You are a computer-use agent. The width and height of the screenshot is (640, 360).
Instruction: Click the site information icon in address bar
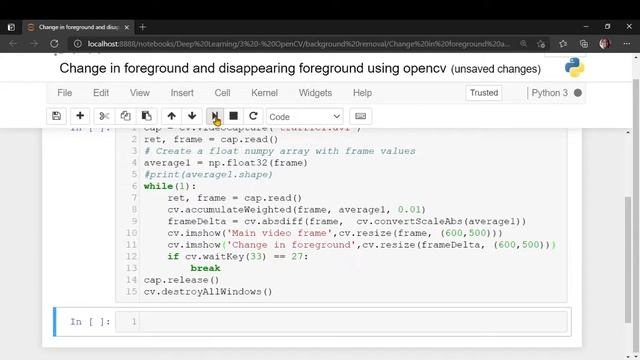[77, 44]
